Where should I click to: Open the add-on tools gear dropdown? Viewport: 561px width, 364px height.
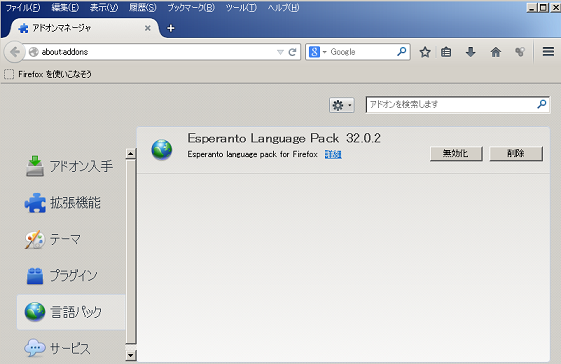pos(342,105)
